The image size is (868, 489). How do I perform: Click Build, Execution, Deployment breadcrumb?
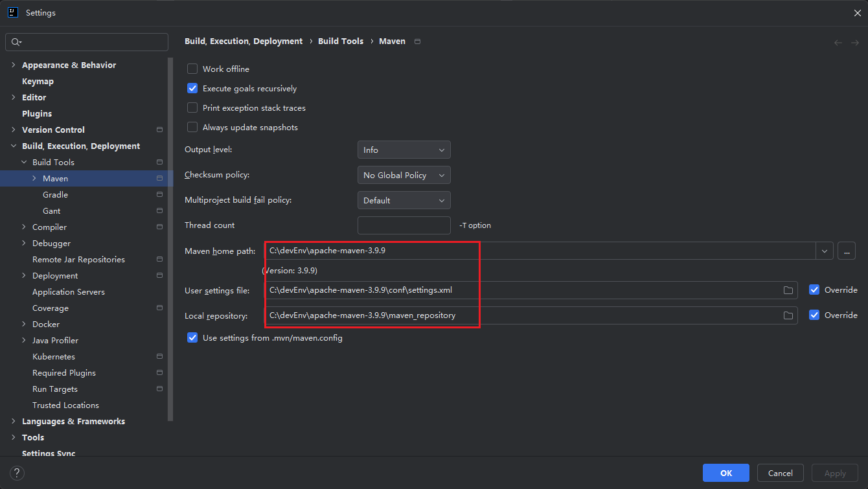pos(244,41)
